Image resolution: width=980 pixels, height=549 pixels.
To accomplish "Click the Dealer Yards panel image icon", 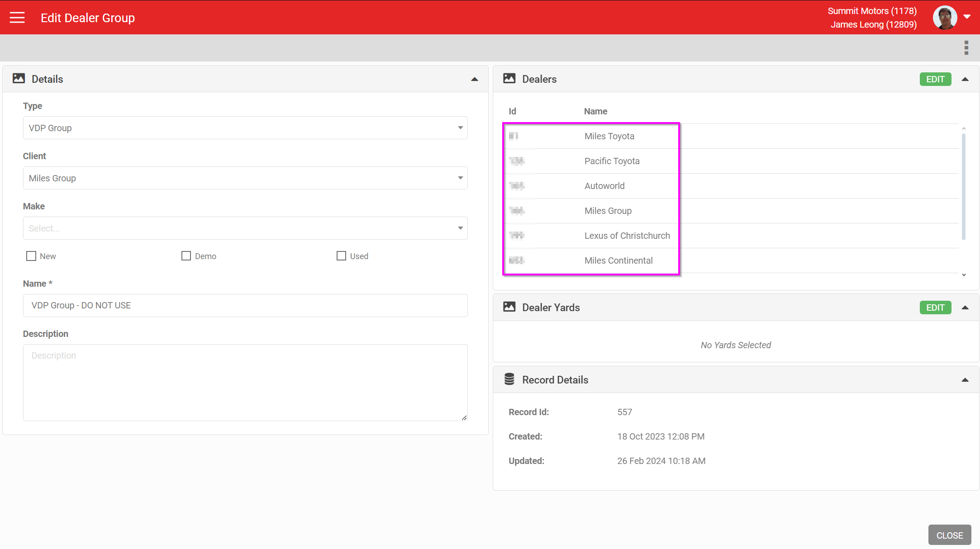I will 509,307.
